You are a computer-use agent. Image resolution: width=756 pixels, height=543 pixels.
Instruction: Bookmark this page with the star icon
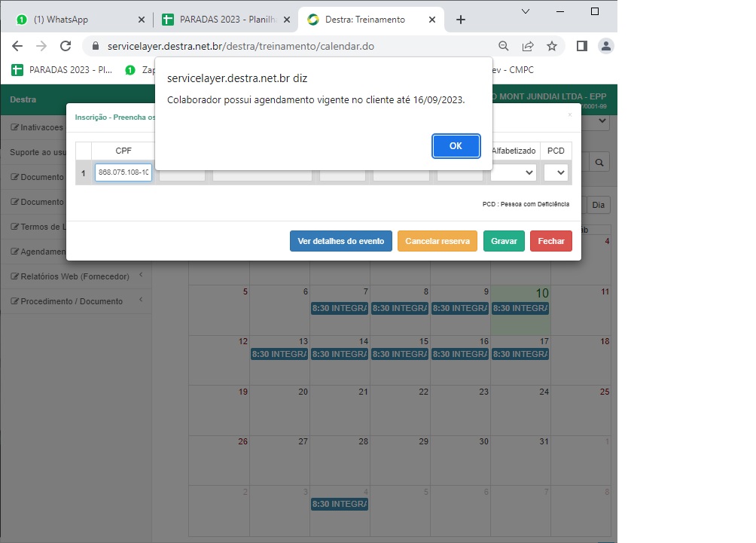click(552, 46)
